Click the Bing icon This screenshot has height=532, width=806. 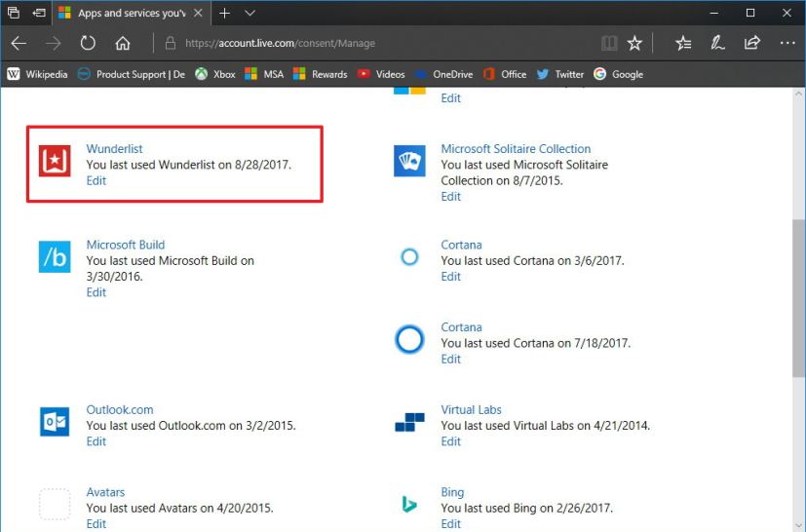pyautogui.click(x=409, y=505)
